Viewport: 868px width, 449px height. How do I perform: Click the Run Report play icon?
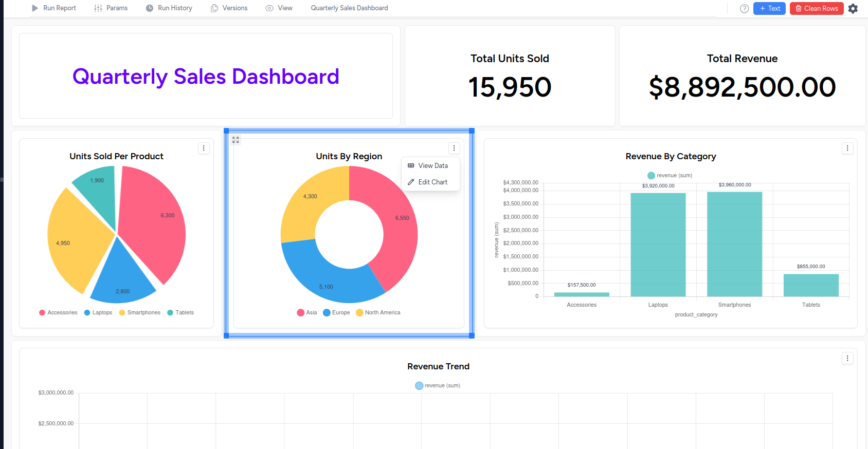35,8
